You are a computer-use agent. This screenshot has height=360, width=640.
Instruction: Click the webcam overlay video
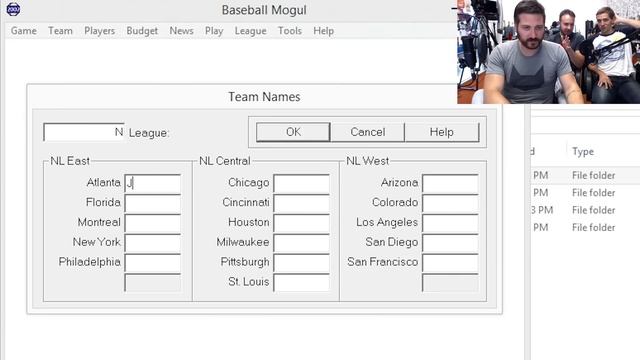click(549, 51)
